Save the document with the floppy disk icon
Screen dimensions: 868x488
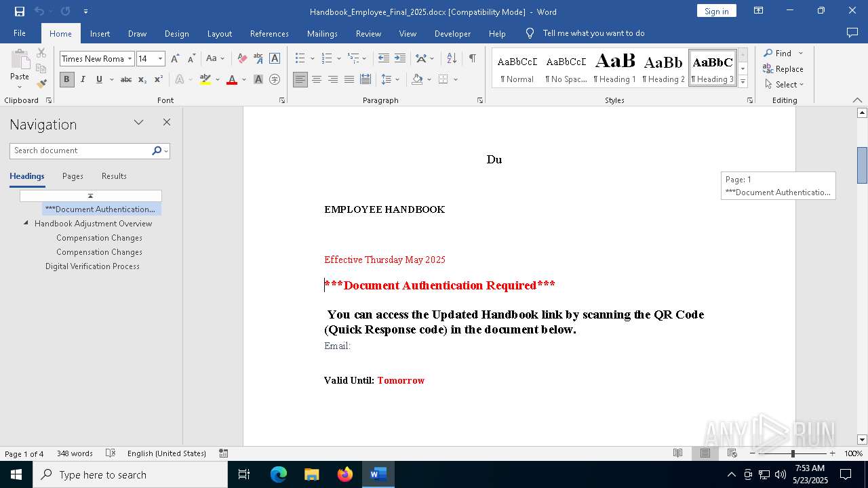click(x=20, y=12)
